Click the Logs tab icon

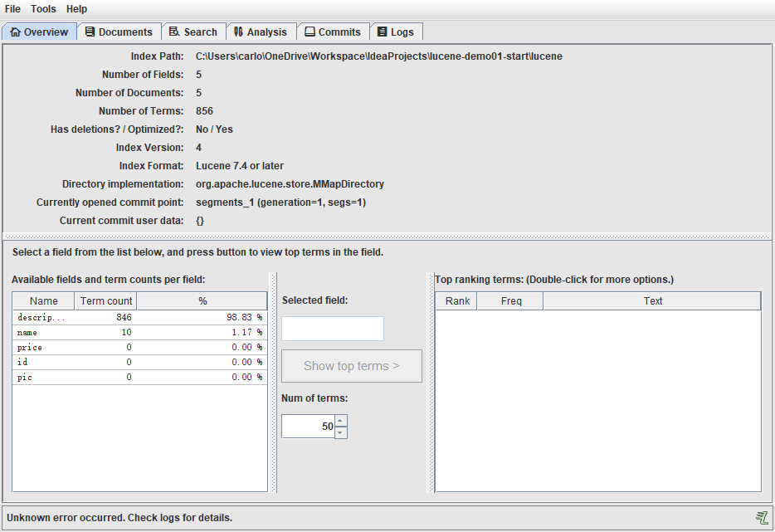tap(382, 32)
